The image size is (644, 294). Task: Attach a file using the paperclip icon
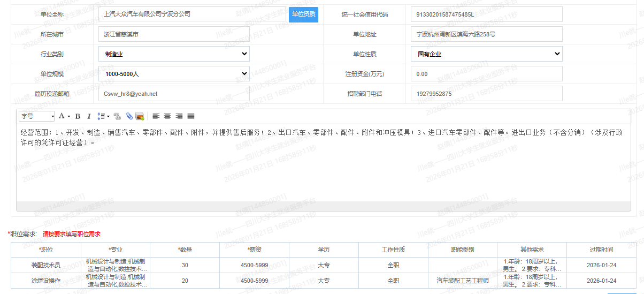[x=129, y=116]
